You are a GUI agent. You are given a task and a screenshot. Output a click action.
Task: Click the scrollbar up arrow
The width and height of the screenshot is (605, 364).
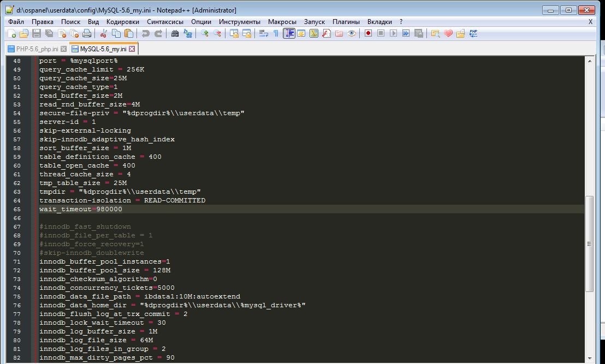(x=589, y=60)
